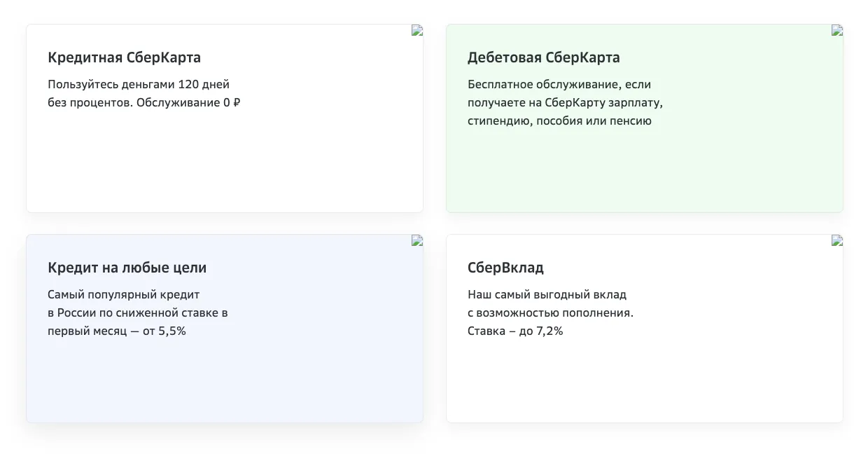Select text 'получаете на СберКарту зарплату,'
The height and width of the screenshot is (454, 868).
565,103
